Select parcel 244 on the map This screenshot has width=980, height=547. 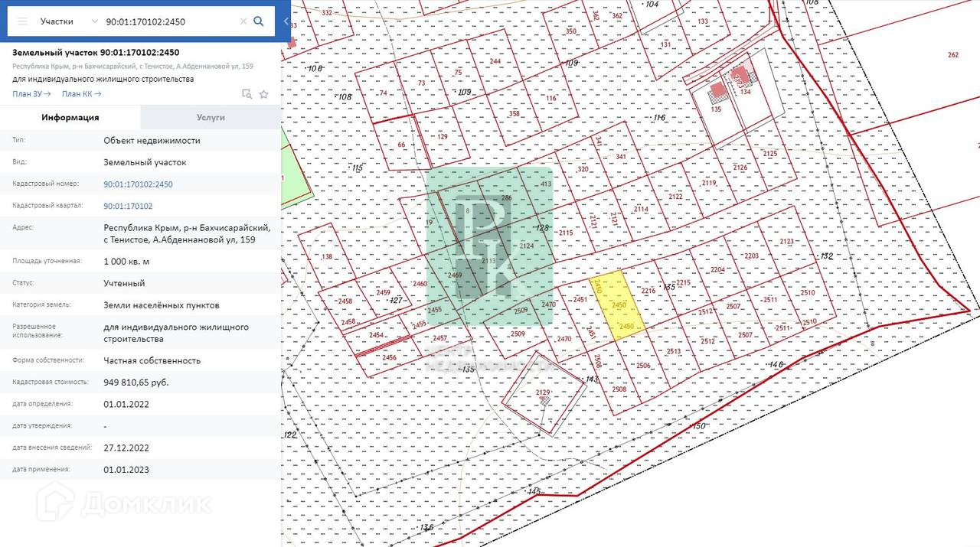(496, 61)
